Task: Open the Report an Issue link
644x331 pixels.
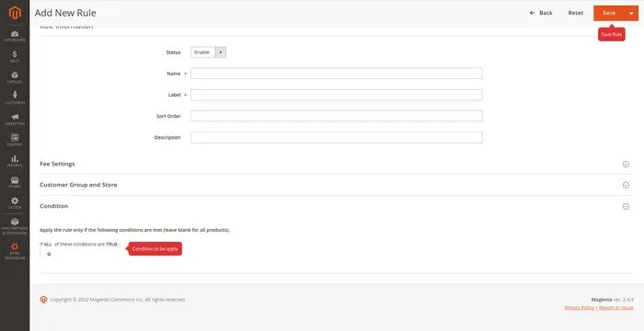Action: [616, 308]
